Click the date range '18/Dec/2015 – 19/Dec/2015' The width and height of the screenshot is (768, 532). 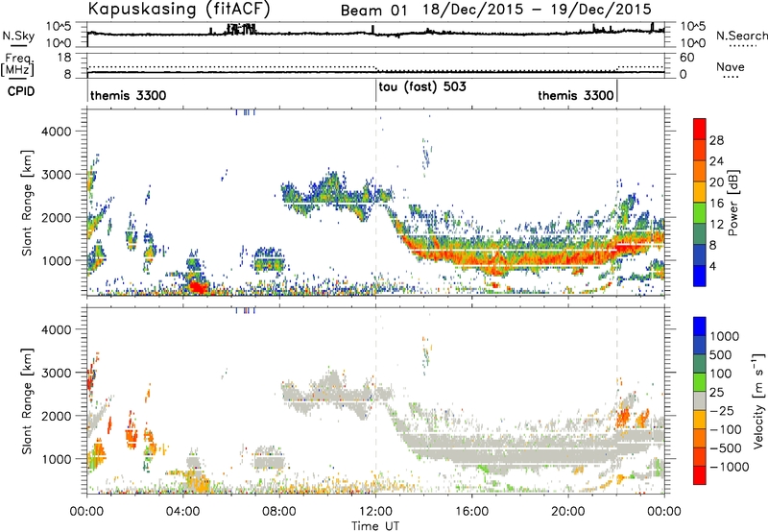[538, 10]
